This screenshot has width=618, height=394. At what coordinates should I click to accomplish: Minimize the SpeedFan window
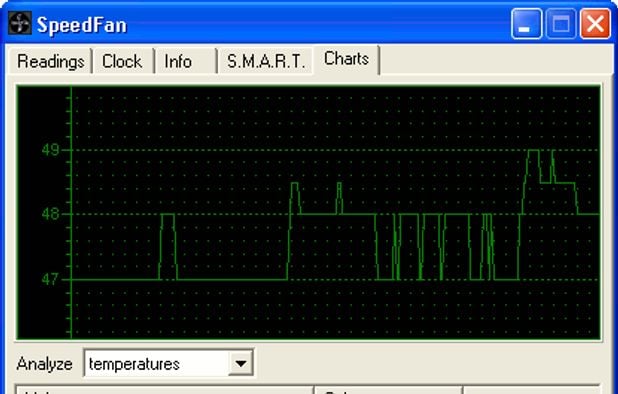(x=527, y=24)
